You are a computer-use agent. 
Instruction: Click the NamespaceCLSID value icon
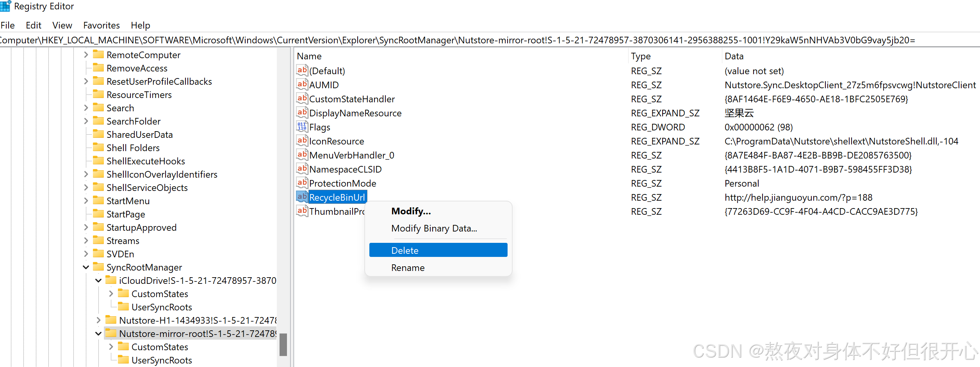[302, 169]
